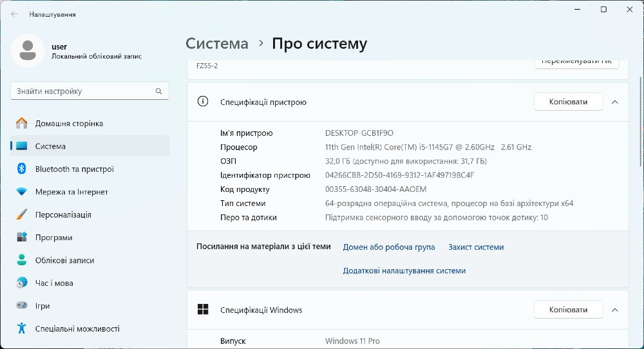Screen dimensions: 644x349
Task: Open Спеціальні можливості accessibility icon
Action: pyautogui.click(x=22, y=328)
